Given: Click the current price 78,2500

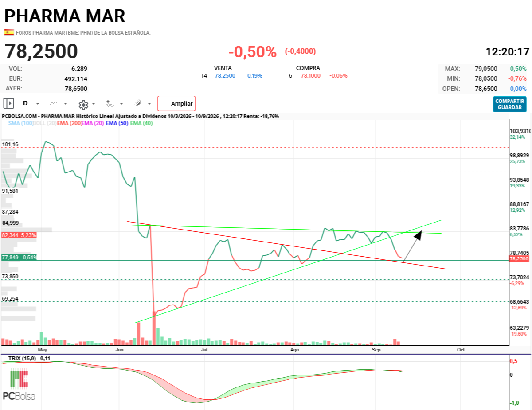Looking at the screenshot, I should point(41,51).
